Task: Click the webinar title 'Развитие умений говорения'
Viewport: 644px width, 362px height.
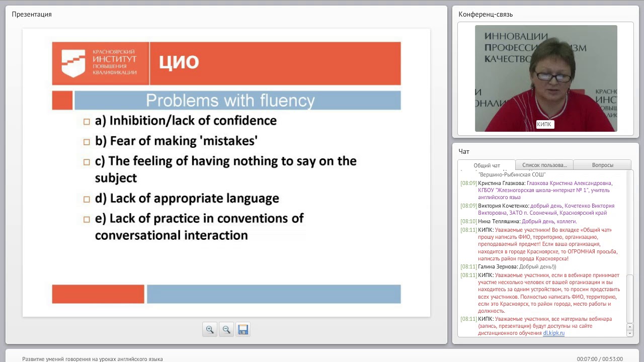Action: click(x=93, y=359)
